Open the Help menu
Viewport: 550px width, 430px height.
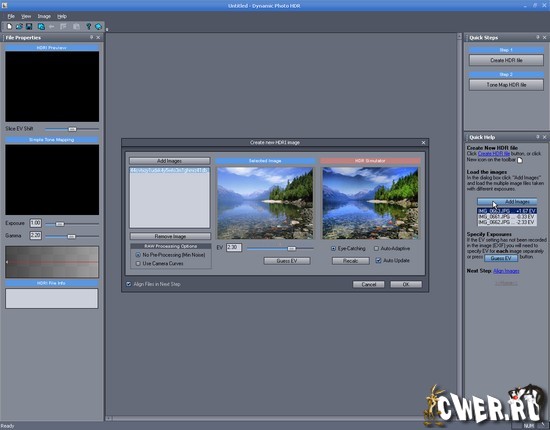pyautogui.click(x=62, y=16)
